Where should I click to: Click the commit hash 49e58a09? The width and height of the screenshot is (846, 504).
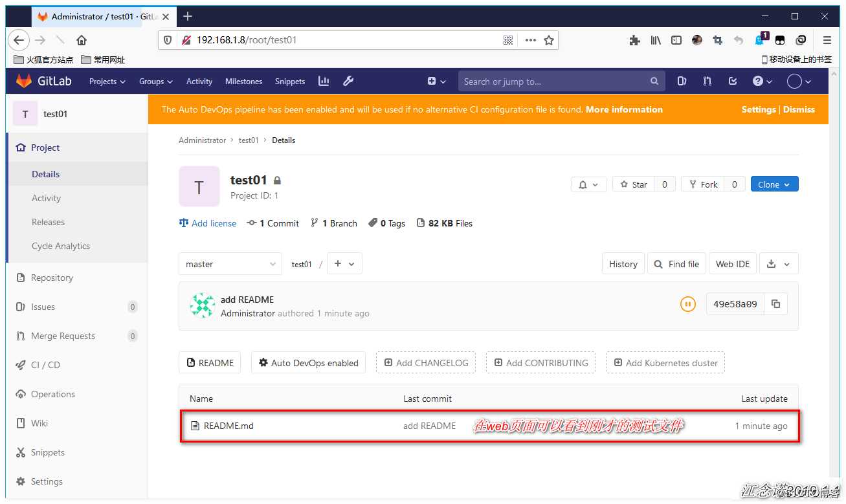point(735,303)
